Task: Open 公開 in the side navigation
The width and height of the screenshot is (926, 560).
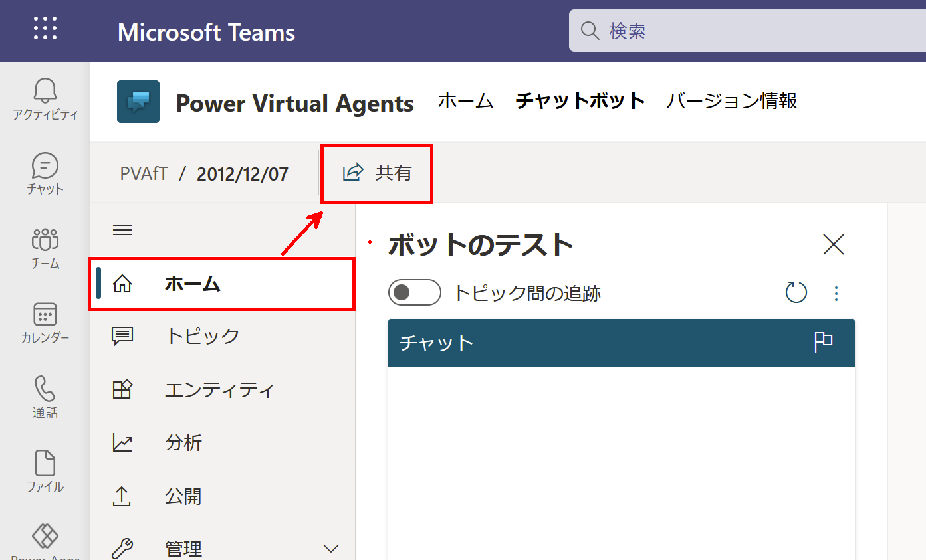Action: 221,496
